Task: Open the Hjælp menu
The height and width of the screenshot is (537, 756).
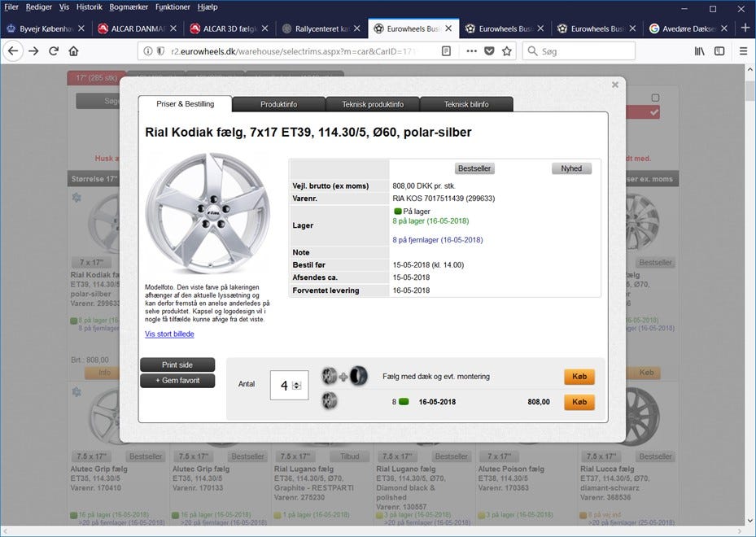Action: pyautogui.click(x=208, y=7)
